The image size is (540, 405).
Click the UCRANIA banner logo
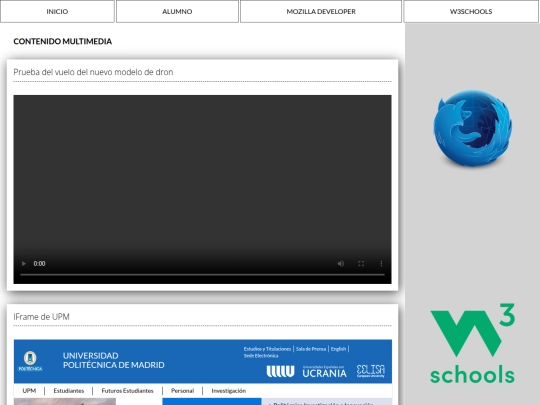(324, 372)
